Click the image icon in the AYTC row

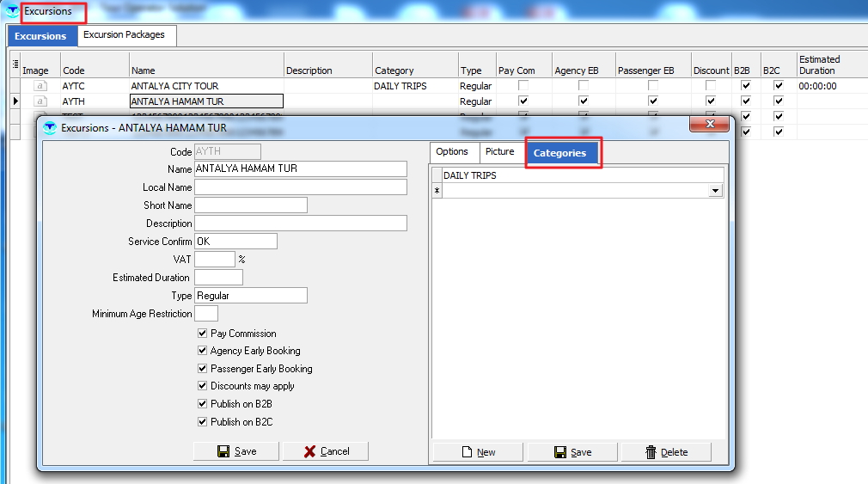[40, 86]
